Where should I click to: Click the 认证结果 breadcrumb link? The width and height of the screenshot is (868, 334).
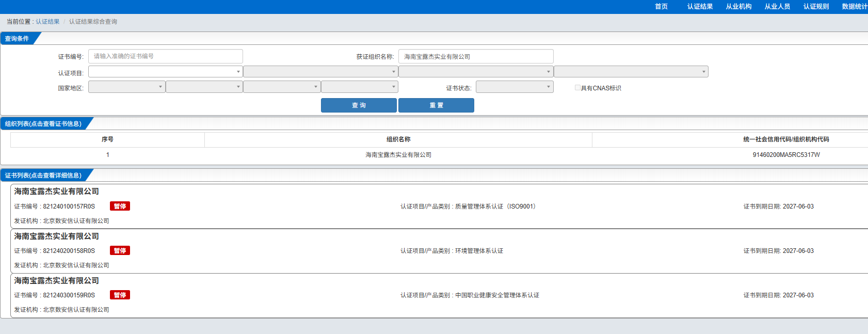point(47,22)
